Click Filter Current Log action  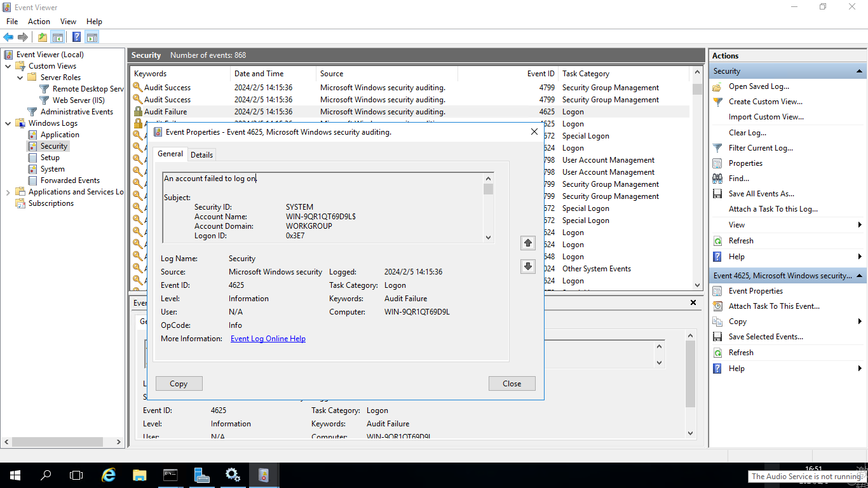pyautogui.click(x=761, y=148)
